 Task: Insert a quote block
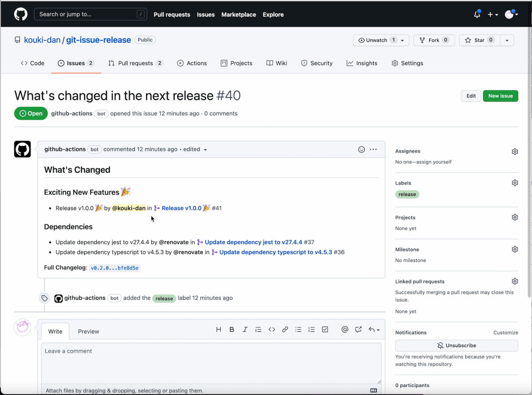pyautogui.click(x=258, y=329)
